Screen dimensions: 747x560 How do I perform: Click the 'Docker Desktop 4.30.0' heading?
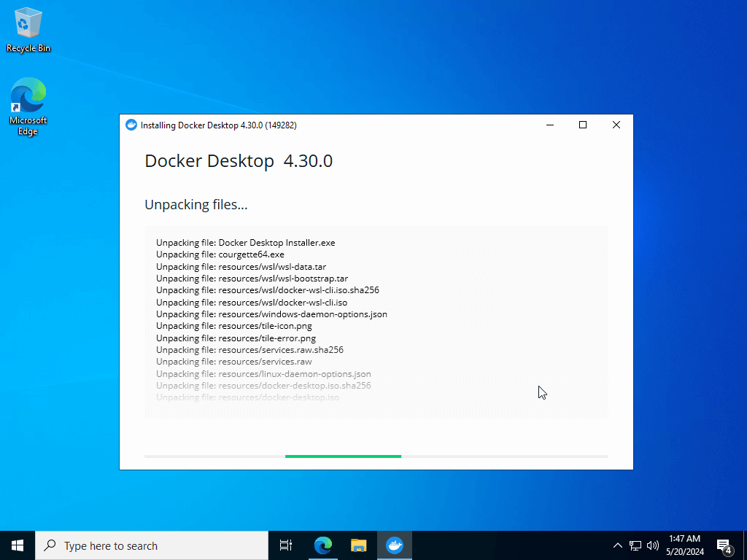239,161
